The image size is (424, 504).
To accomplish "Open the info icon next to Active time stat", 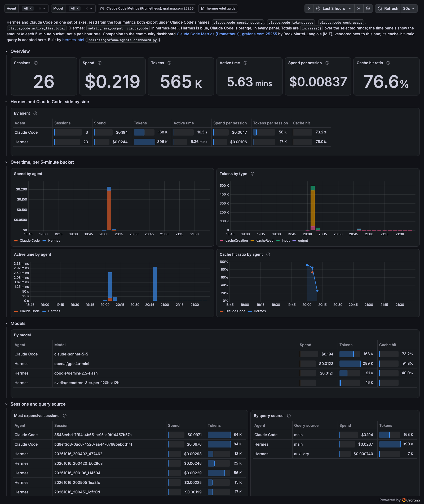I will (x=245, y=63).
